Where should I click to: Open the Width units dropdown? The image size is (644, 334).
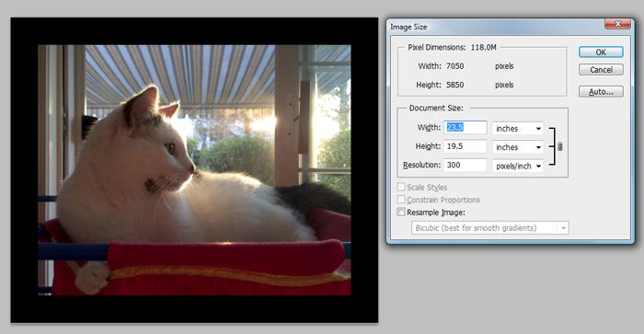click(x=518, y=129)
